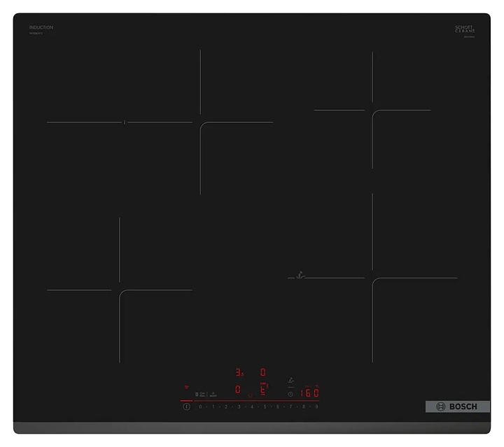Touch the PerfectFry frying sensor icon
Viewport: 504px width, 447px height.
[x=290, y=379]
